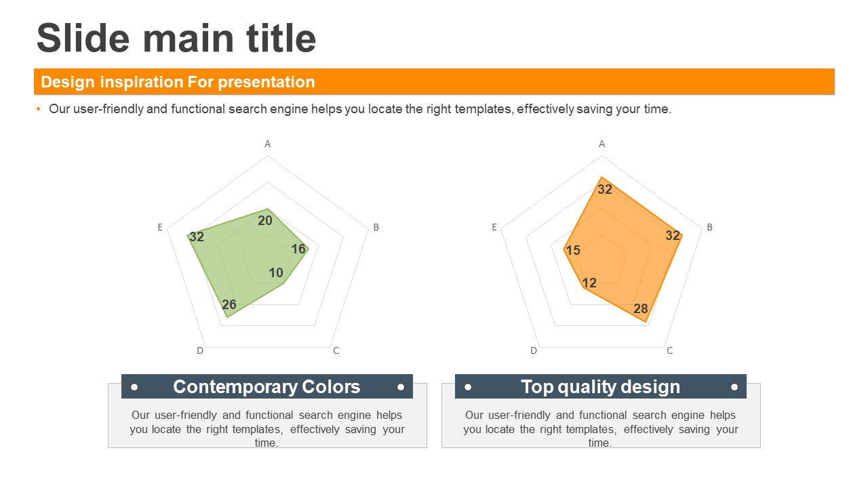Select description text under Top quality design
Image resolution: width=868 pixels, height=488 pixels.
[x=601, y=428]
